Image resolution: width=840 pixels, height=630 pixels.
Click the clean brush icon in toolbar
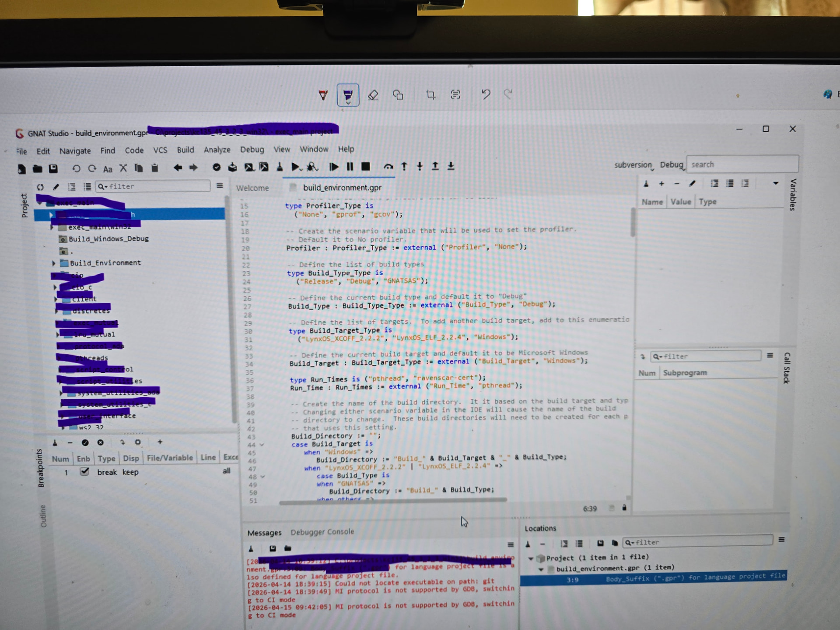(280, 167)
